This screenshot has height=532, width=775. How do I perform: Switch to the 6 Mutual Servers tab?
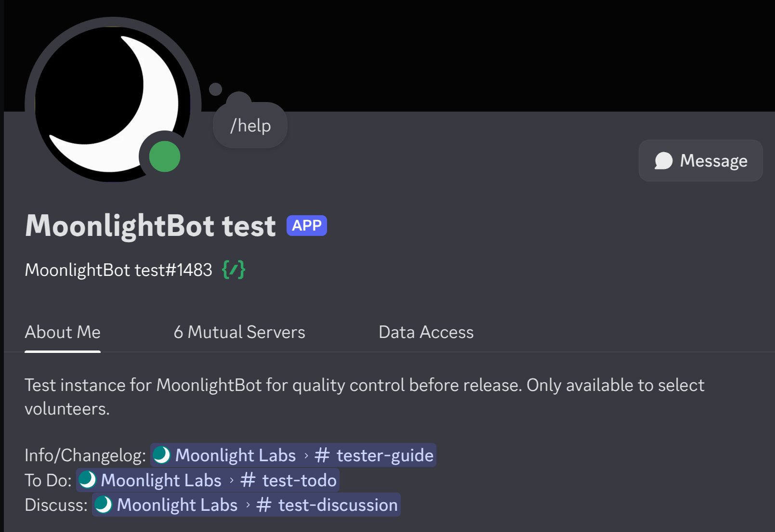click(x=239, y=332)
